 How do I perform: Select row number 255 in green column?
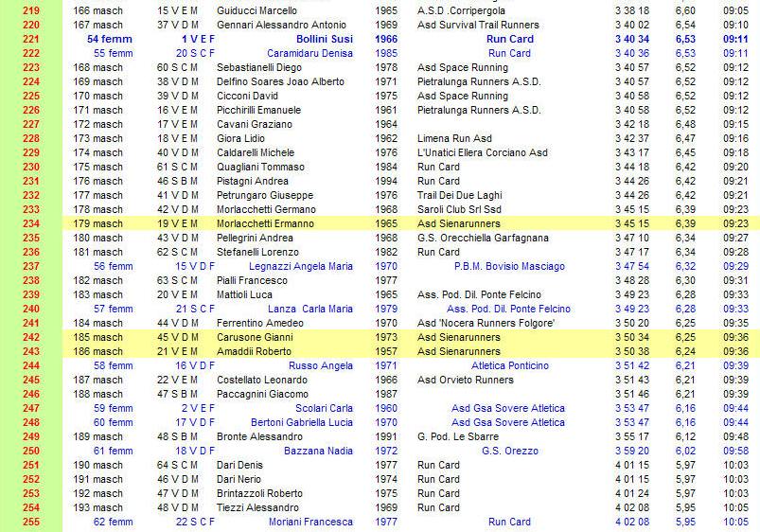point(31,522)
